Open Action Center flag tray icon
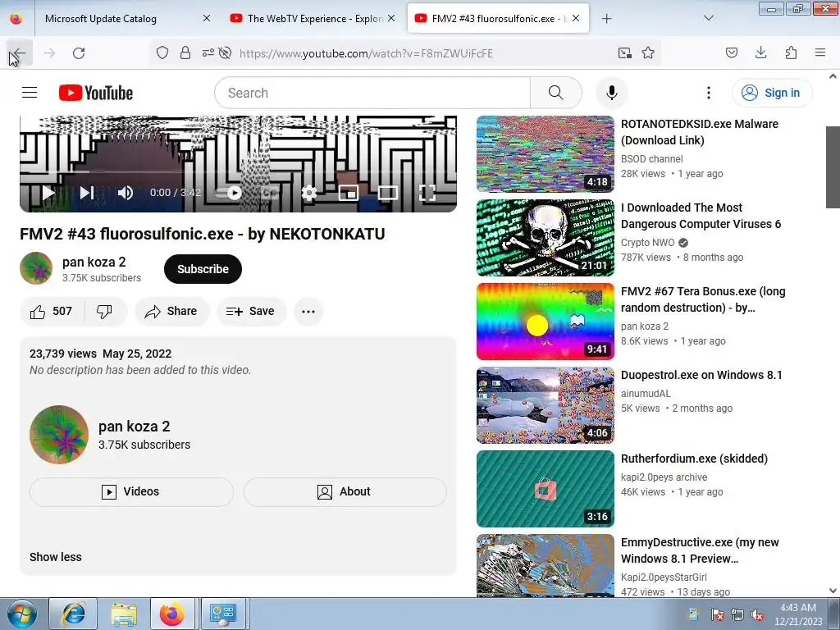This screenshot has width=840, height=630. click(x=717, y=614)
